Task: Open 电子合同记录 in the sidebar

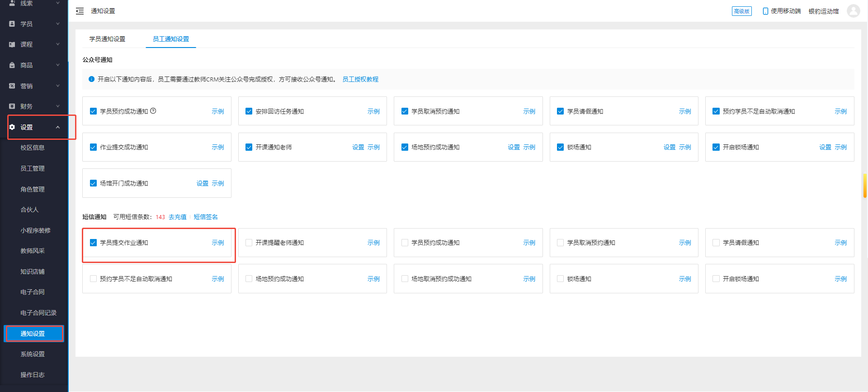Action: pyautogui.click(x=38, y=313)
